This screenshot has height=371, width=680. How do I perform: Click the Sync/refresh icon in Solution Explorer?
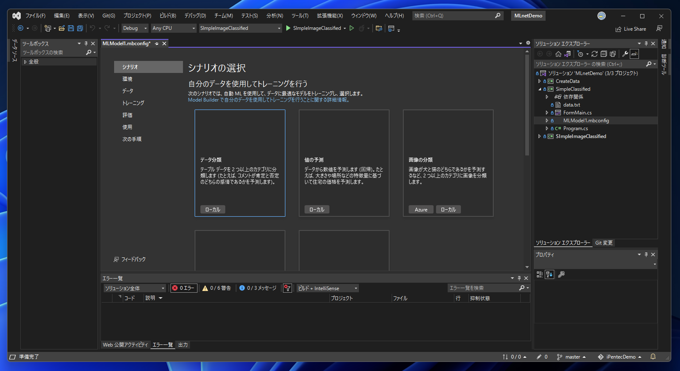pyautogui.click(x=594, y=54)
